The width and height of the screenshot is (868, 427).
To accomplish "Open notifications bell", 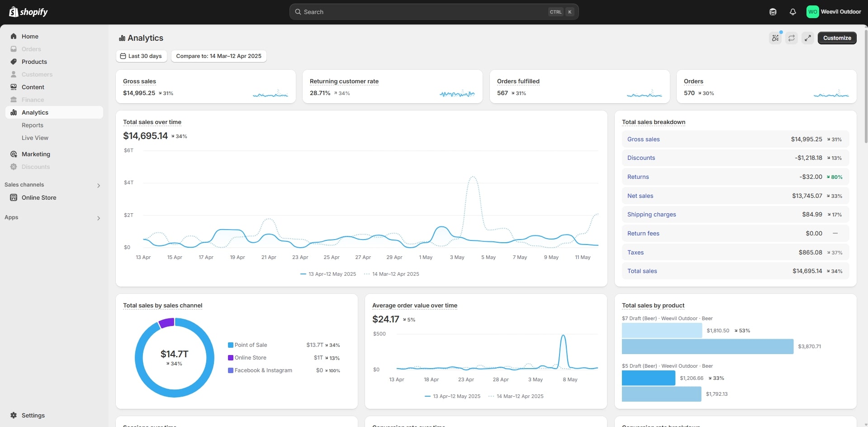I will tap(792, 12).
